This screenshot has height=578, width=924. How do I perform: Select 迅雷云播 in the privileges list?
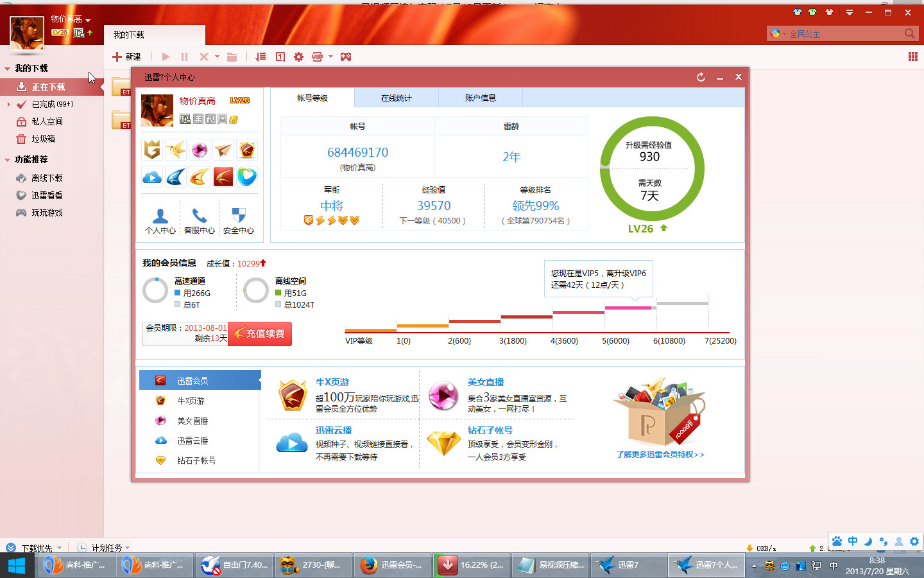pos(200,441)
